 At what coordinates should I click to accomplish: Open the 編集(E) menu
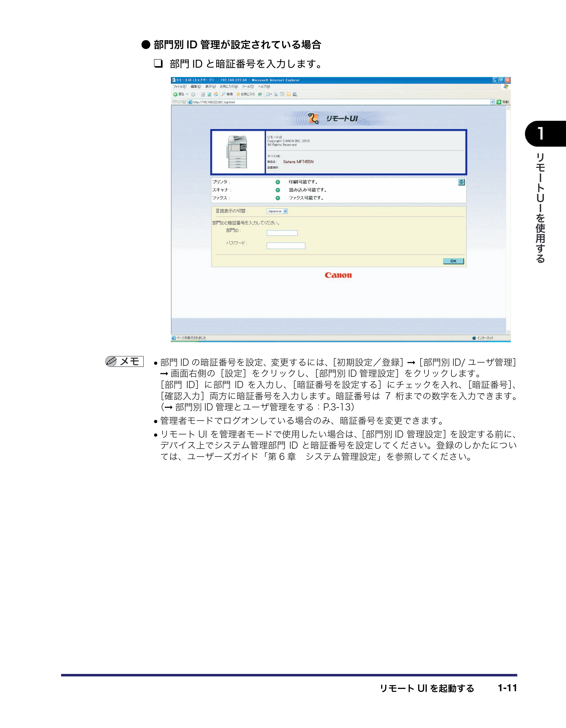[196, 87]
